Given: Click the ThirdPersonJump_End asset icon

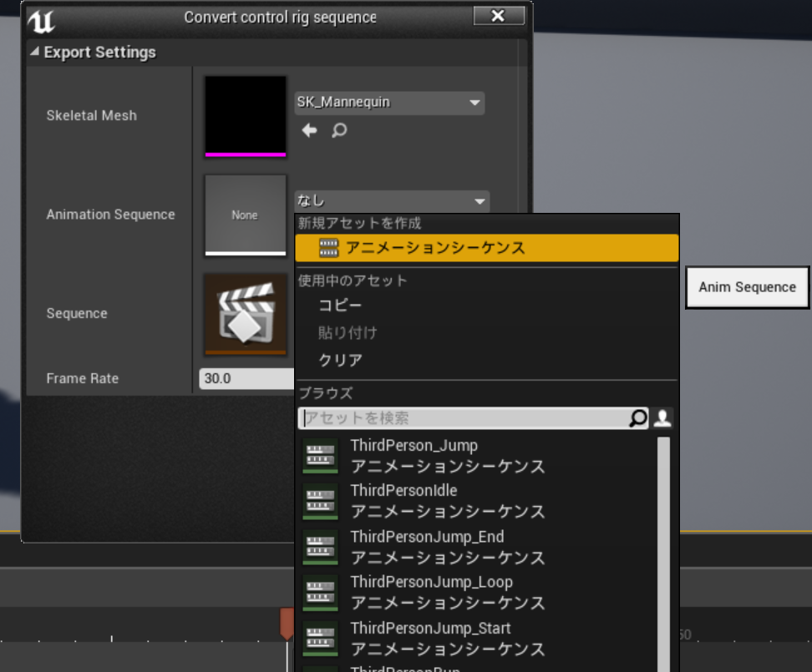Looking at the screenshot, I should [320, 547].
